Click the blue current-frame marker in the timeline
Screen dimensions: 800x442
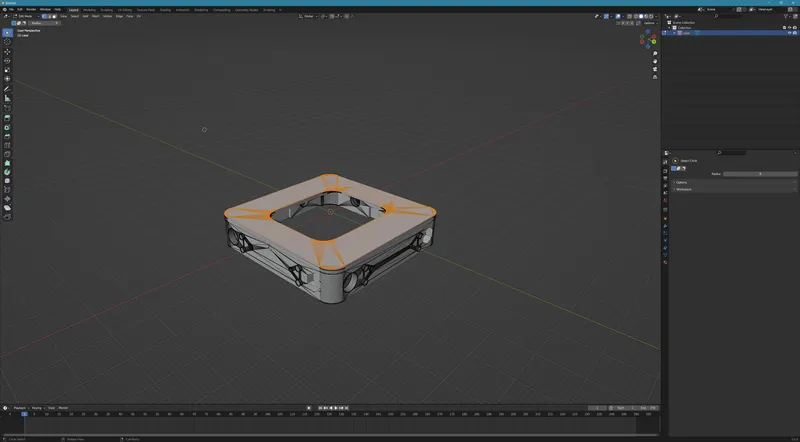click(24, 414)
